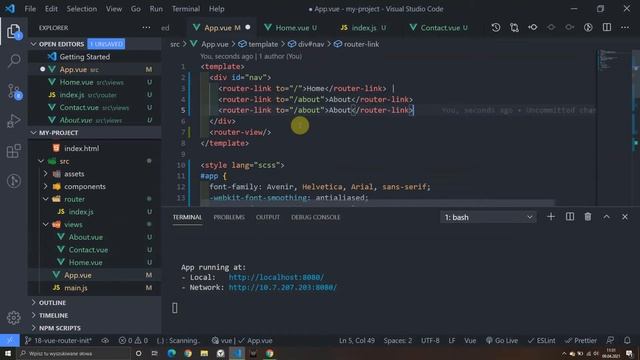Collapse the src folder

coord(41,161)
